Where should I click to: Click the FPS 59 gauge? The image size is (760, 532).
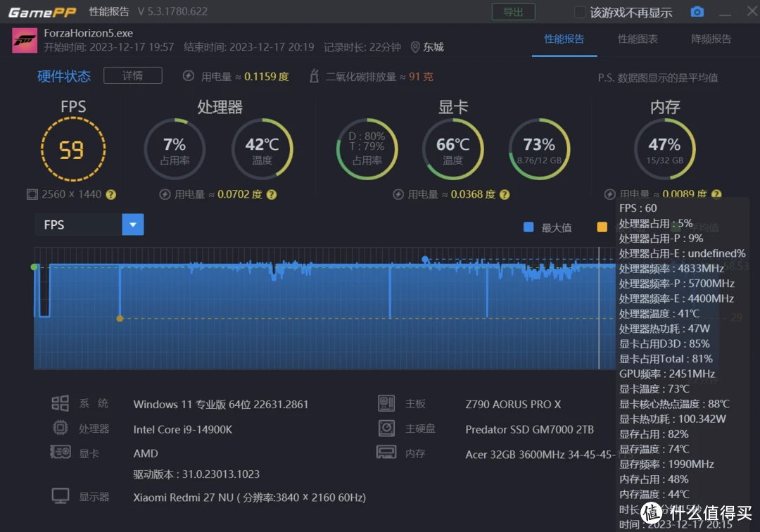click(73, 149)
